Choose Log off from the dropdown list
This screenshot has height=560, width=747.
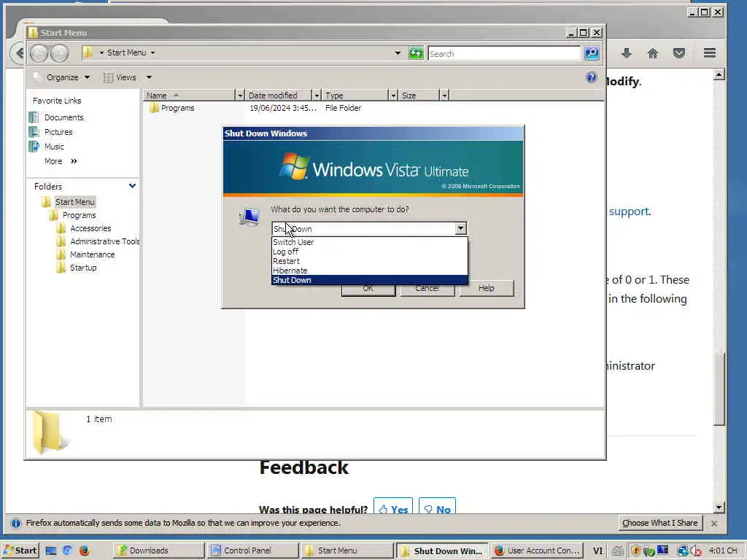click(x=370, y=252)
